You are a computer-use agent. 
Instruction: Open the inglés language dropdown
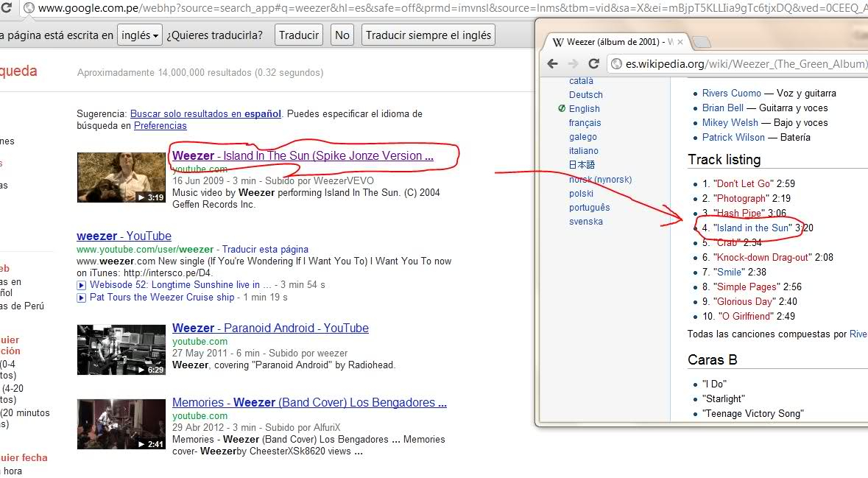[x=139, y=35]
